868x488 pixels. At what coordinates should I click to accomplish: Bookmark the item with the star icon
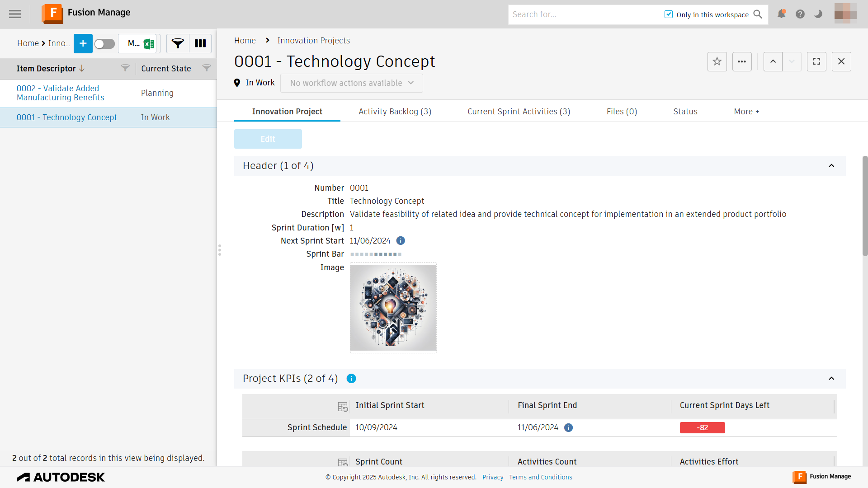pyautogui.click(x=717, y=61)
